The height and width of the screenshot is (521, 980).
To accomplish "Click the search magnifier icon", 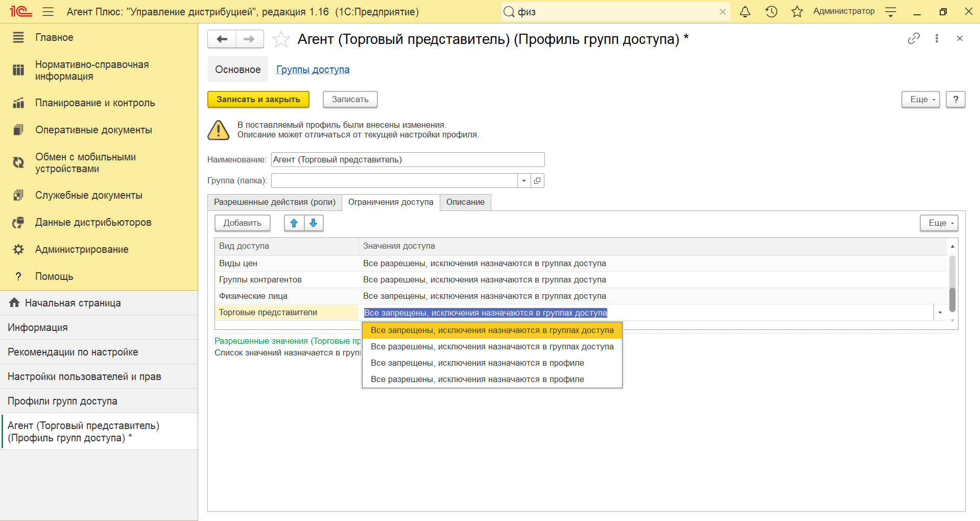I will [509, 12].
